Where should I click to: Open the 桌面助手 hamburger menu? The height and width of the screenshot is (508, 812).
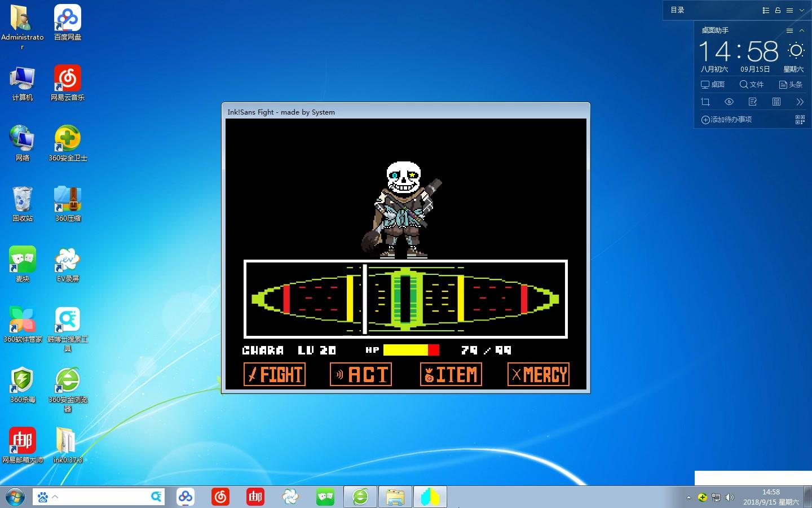[x=789, y=30]
